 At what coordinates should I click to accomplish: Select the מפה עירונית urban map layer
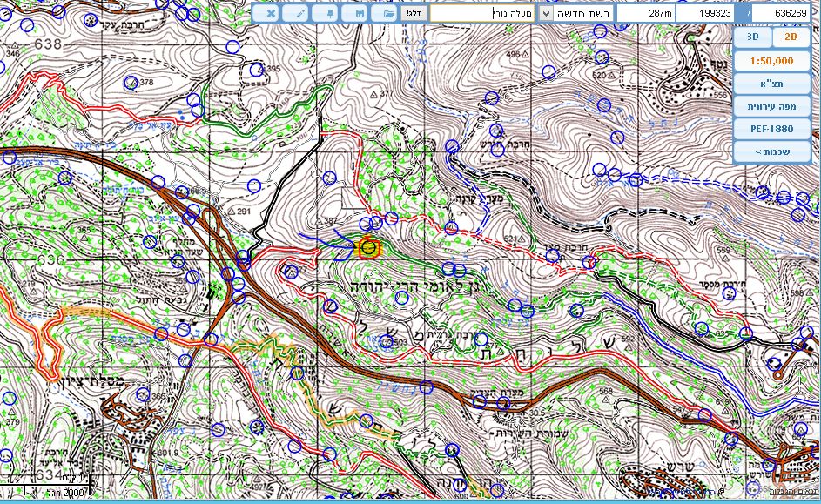(x=771, y=106)
